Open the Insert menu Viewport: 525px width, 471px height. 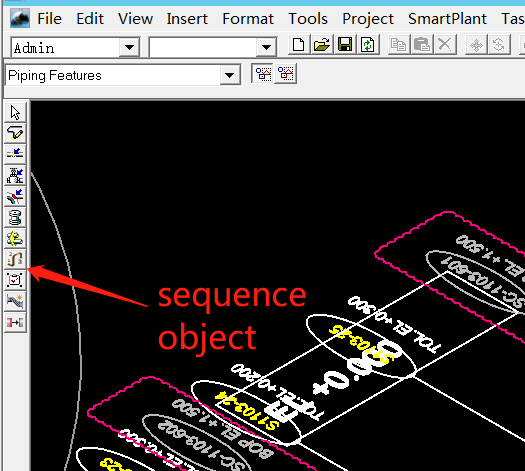(x=187, y=19)
